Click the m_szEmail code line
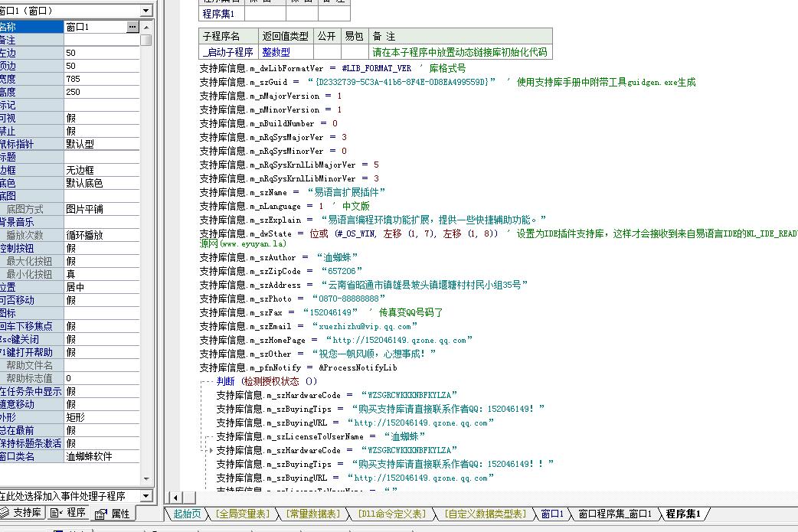This screenshot has width=798, height=532. click(x=309, y=326)
